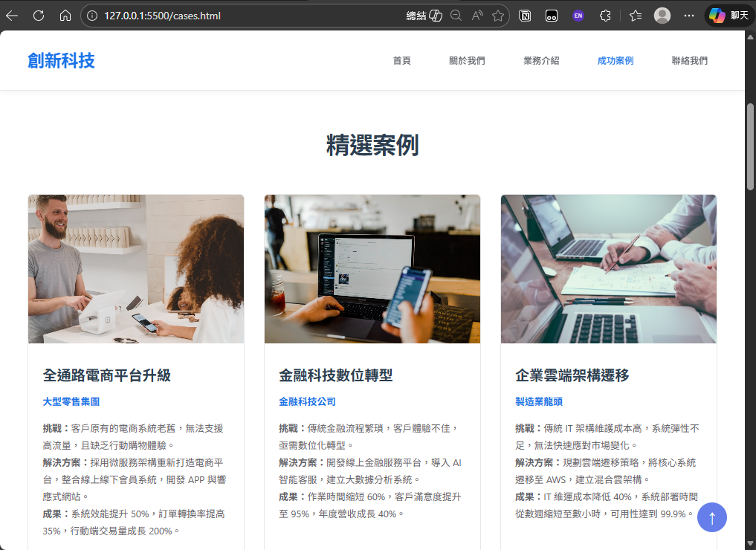The width and height of the screenshot is (756, 550).
Task: Open the Notion extension icon
Action: point(525,16)
